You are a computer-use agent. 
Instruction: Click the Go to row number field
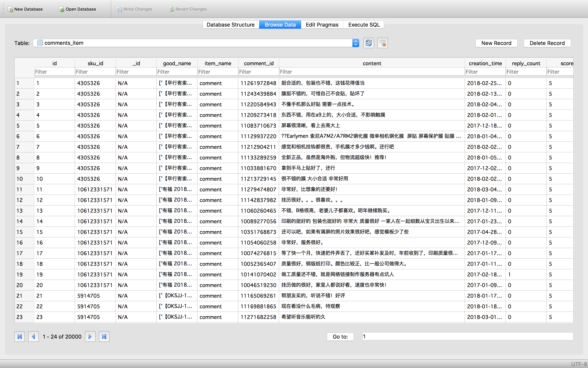(468, 336)
